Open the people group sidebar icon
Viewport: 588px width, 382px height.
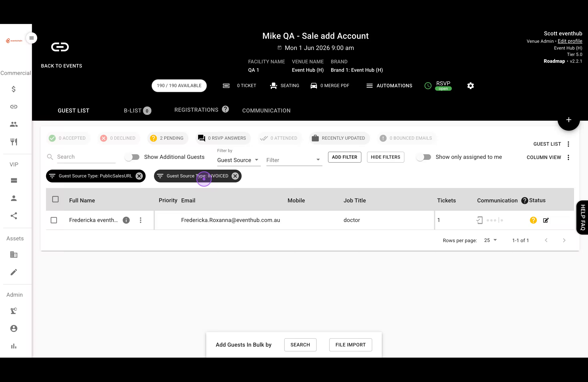click(x=14, y=124)
